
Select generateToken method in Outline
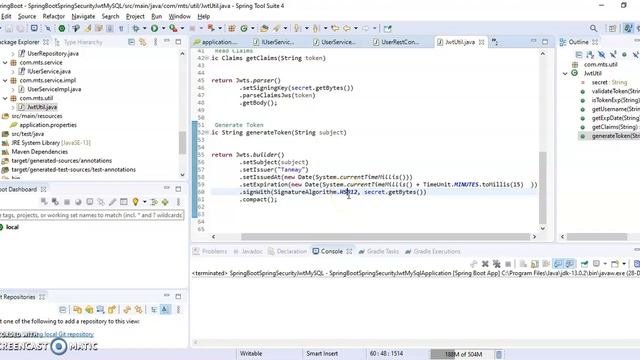click(610, 136)
